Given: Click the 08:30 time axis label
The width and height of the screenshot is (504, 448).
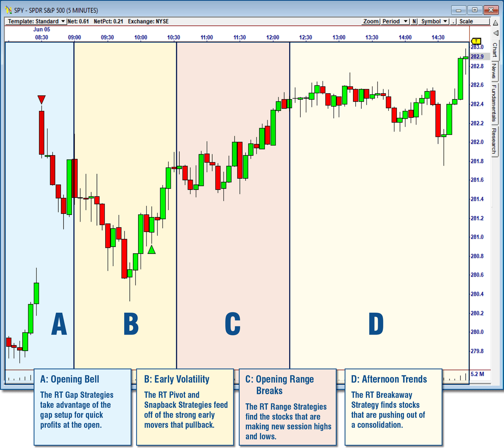Looking at the screenshot, I should (x=42, y=37).
